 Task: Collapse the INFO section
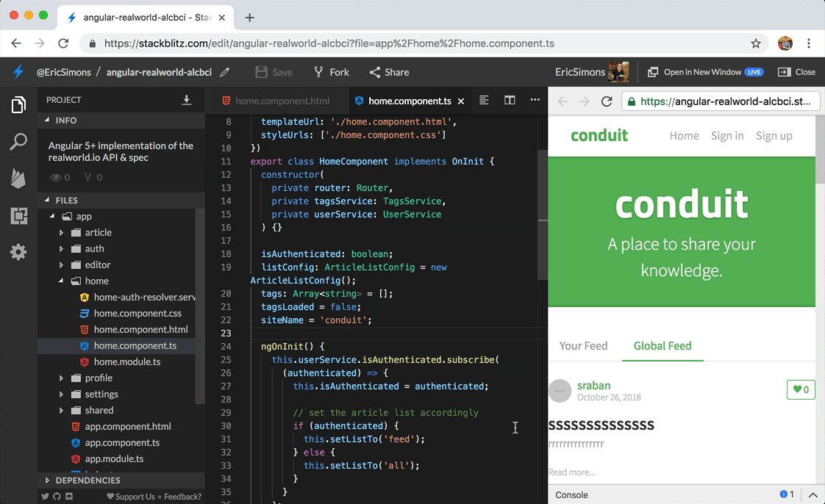[47, 120]
